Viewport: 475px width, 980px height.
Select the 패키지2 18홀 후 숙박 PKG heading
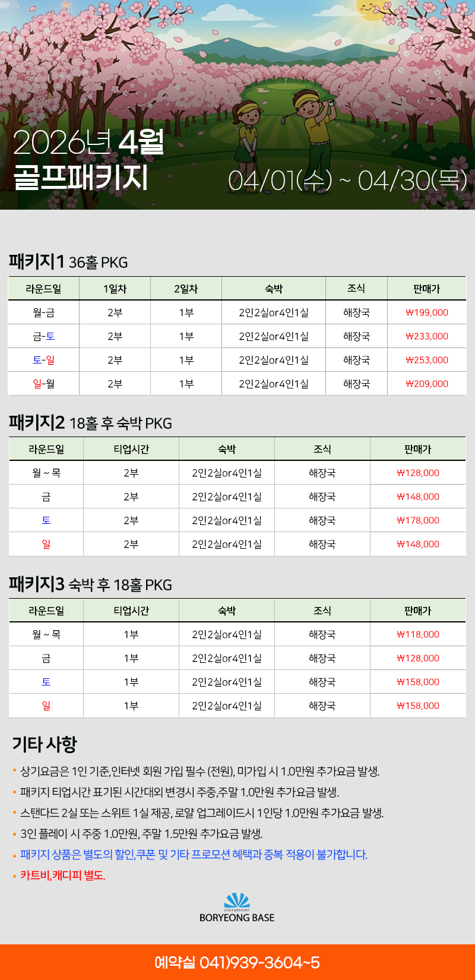pos(90,423)
